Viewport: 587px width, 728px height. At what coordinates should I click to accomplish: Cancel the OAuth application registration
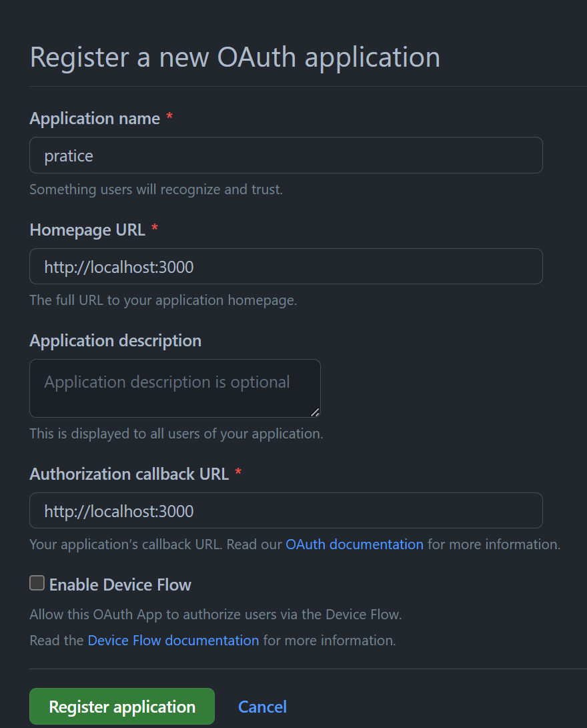(x=262, y=707)
